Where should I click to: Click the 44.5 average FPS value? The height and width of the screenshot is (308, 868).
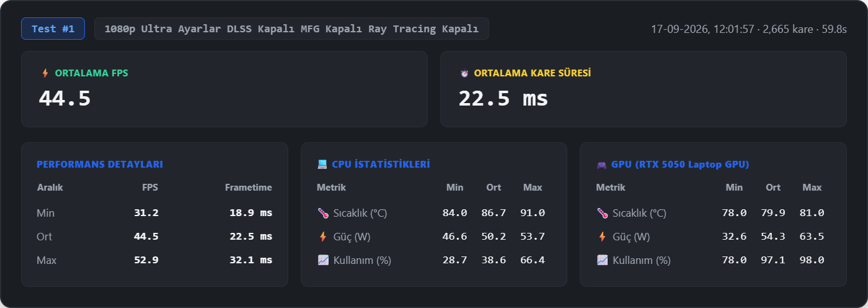click(65, 98)
